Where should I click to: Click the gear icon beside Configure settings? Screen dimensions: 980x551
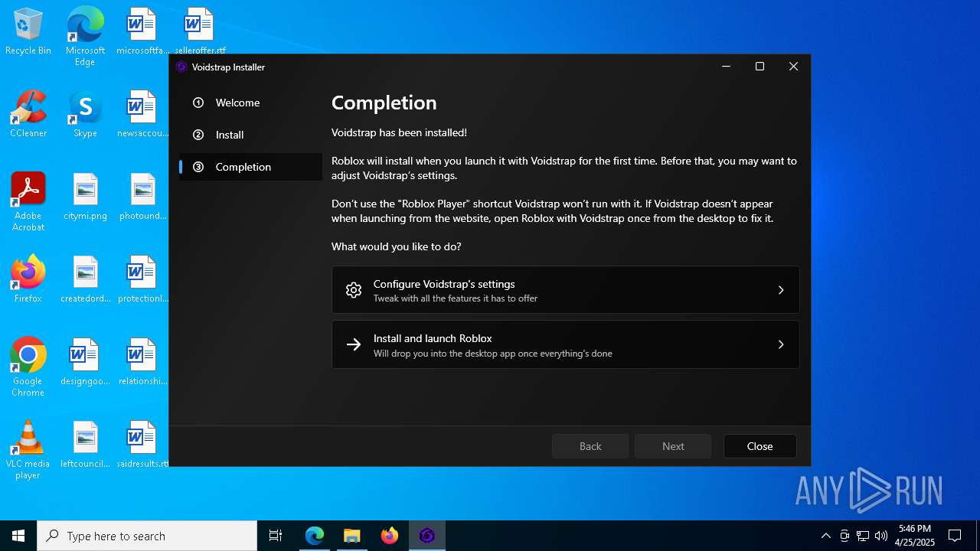click(x=353, y=290)
